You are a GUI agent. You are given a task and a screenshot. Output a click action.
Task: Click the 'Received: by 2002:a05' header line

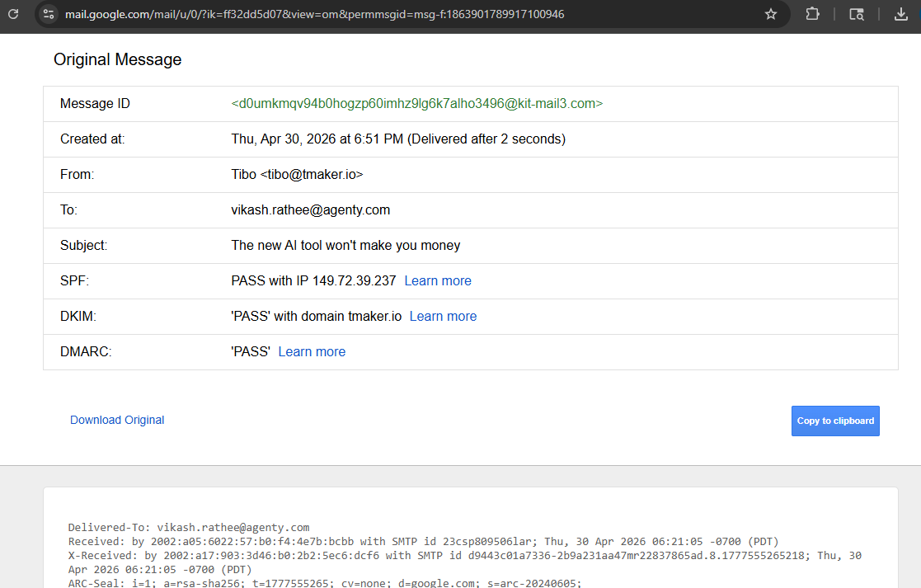[x=424, y=542]
